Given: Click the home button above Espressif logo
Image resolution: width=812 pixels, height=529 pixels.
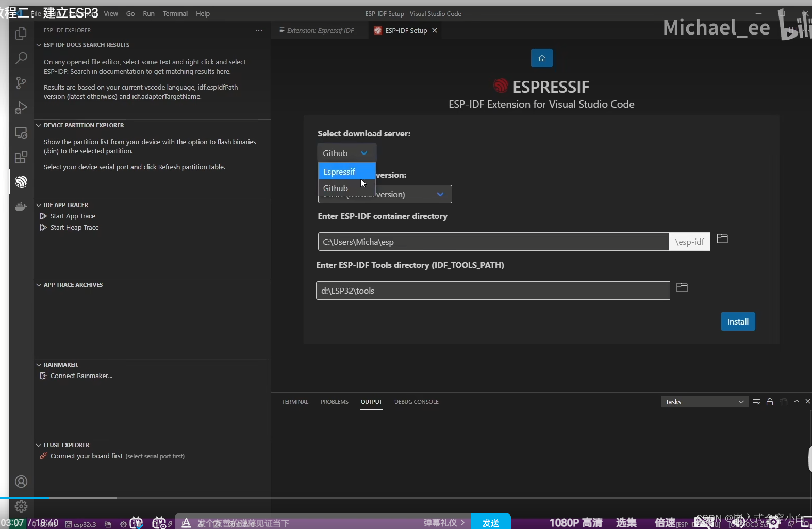Looking at the screenshot, I should click(x=542, y=58).
